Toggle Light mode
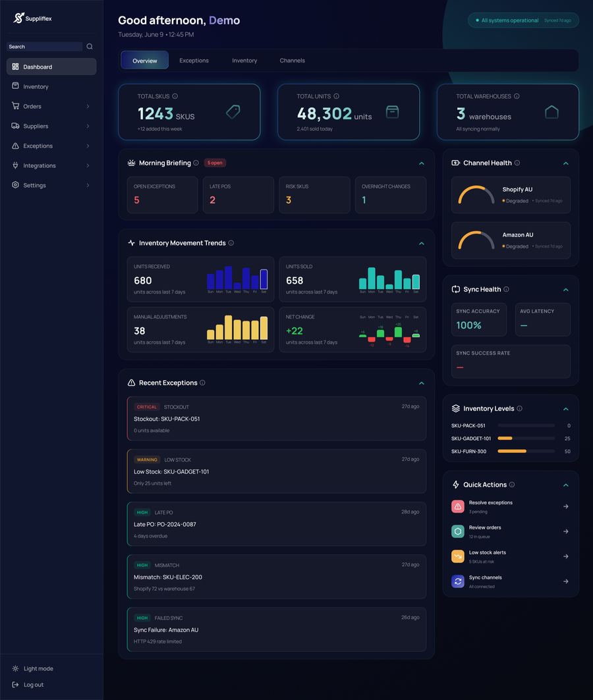This screenshot has width=593, height=700. pos(32,668)
